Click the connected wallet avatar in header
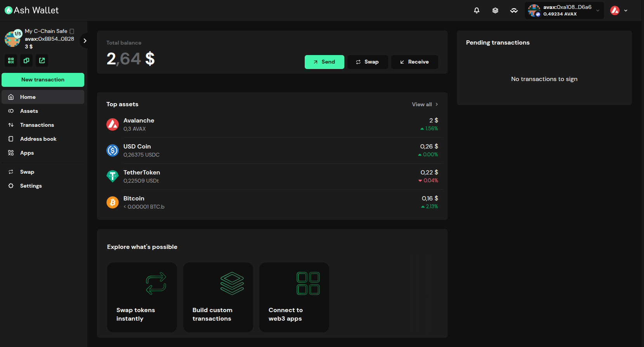Viewport: 644px width, 347px height. [x=534, y=10]
